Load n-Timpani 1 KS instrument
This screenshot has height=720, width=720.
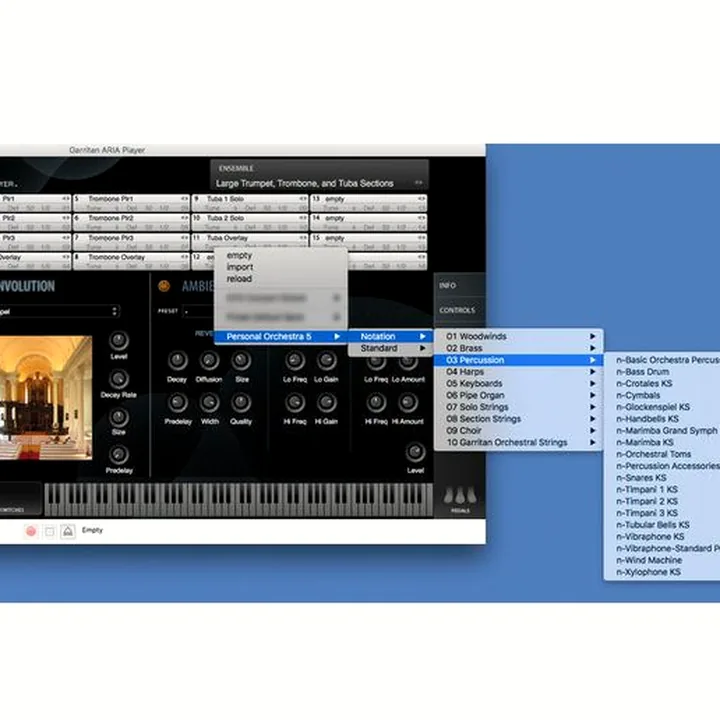tap(662, 489)
